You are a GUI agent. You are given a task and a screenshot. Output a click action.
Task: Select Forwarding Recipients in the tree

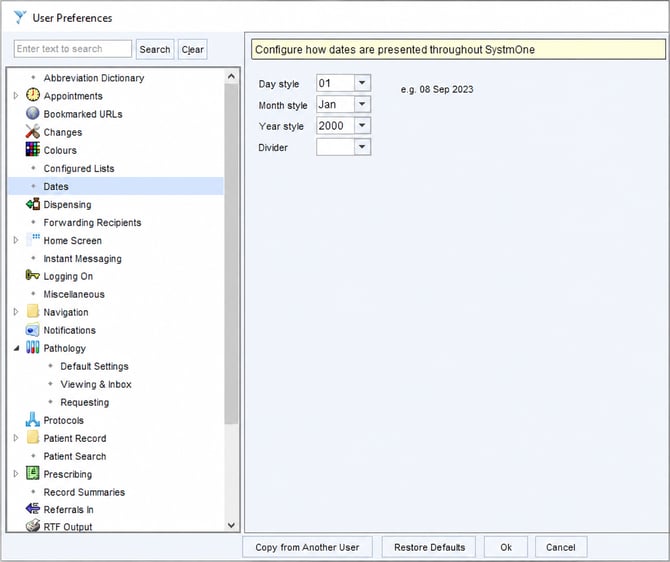92,222
